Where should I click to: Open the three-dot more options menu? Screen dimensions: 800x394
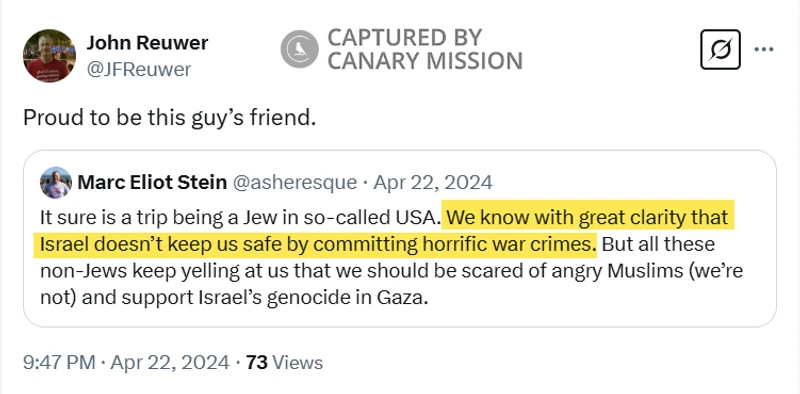(764, 50)
